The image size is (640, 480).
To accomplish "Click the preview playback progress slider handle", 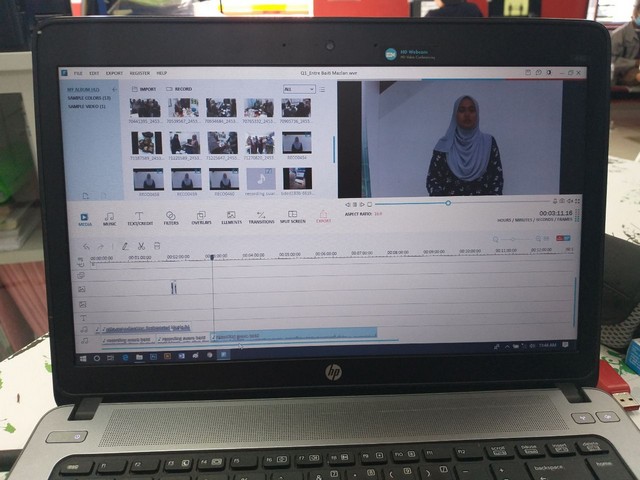I will (x=447, y=203).
